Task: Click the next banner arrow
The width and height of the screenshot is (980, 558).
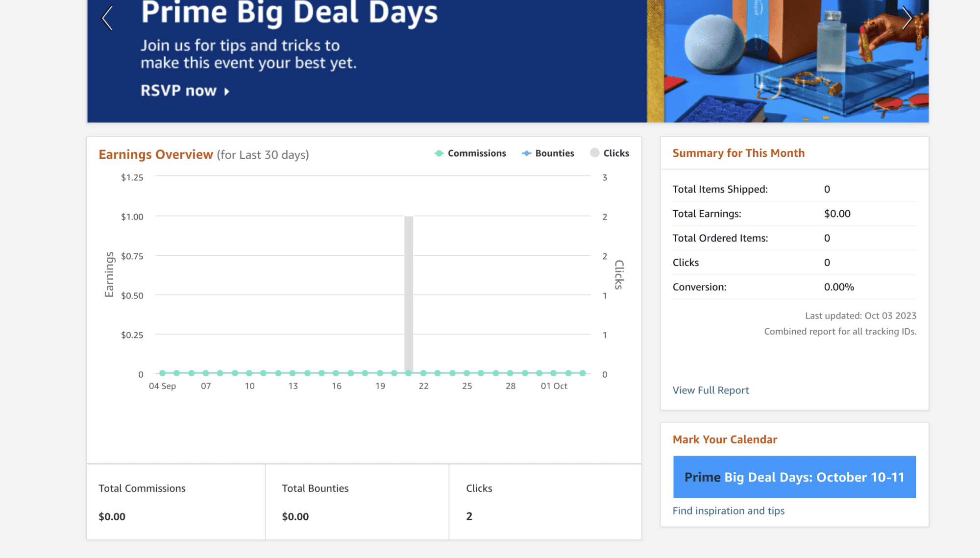Action: pyautogui.click(x=907, y=19)
